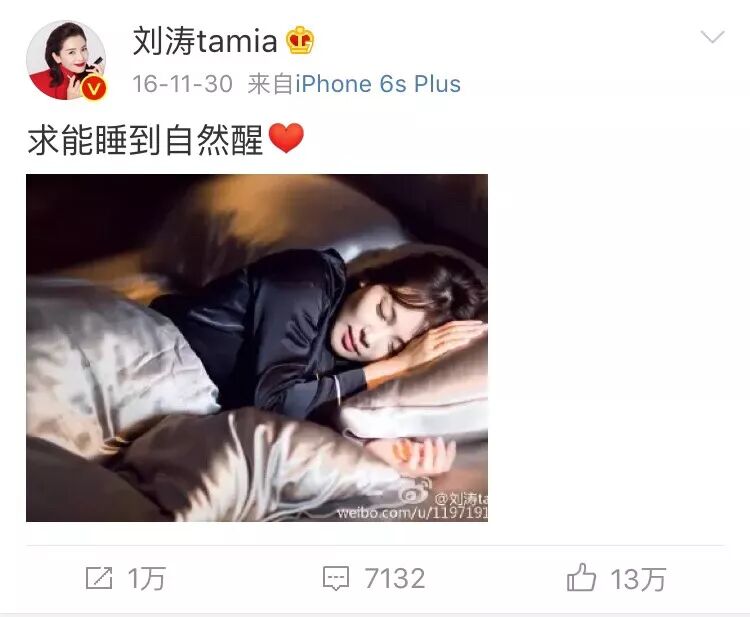Click the weibo.com watermark on photo
Viewport: 750px width, 617px height.
click(x=412, y=513)
